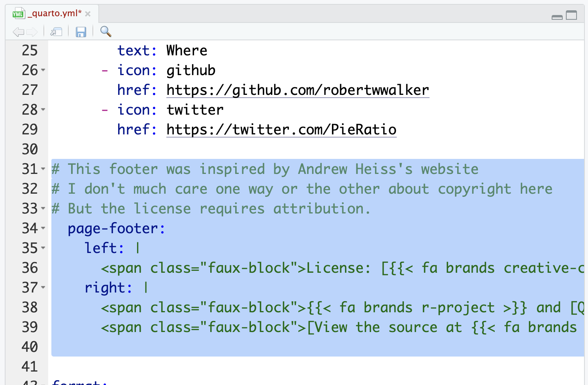Screen dimensions: 588x385
Task: Close the _quarto.yml tab
Action: click(x=88, y=14)
